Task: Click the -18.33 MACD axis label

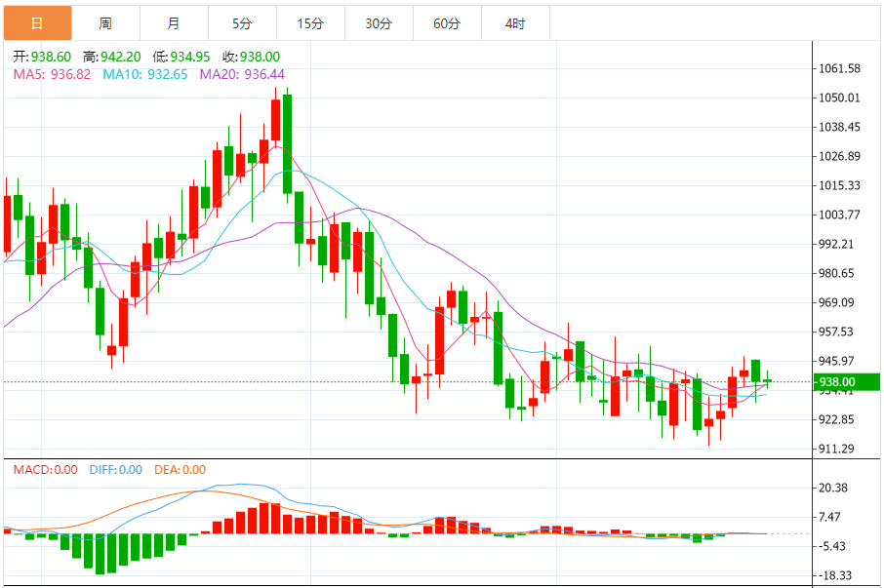Action: click(834, 575)
